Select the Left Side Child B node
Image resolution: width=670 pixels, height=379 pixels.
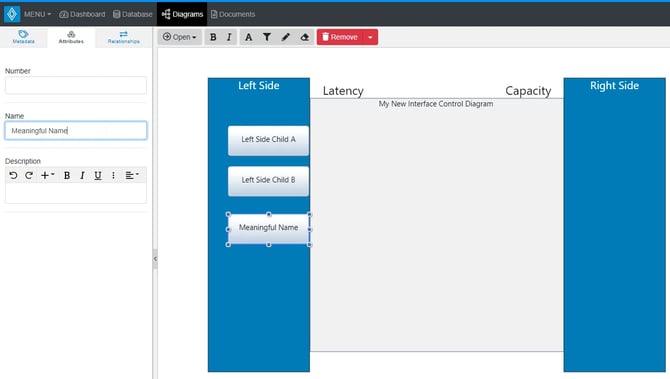tap(268, 181)
